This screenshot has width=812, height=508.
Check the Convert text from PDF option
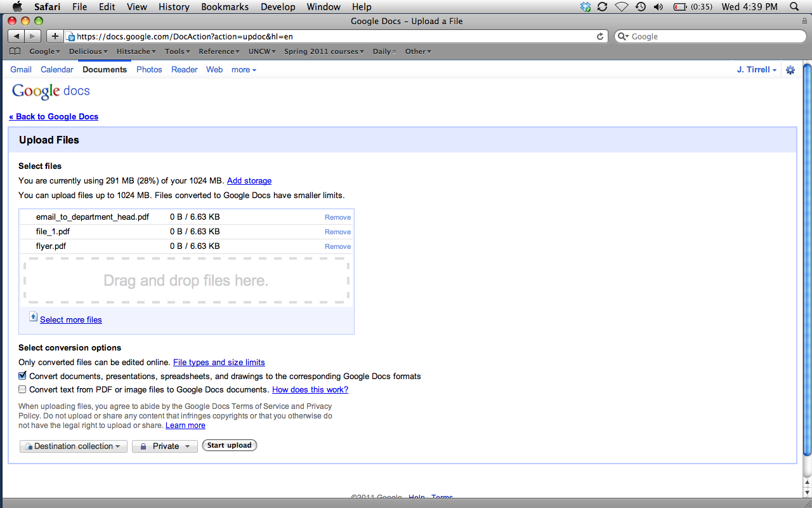23,389
